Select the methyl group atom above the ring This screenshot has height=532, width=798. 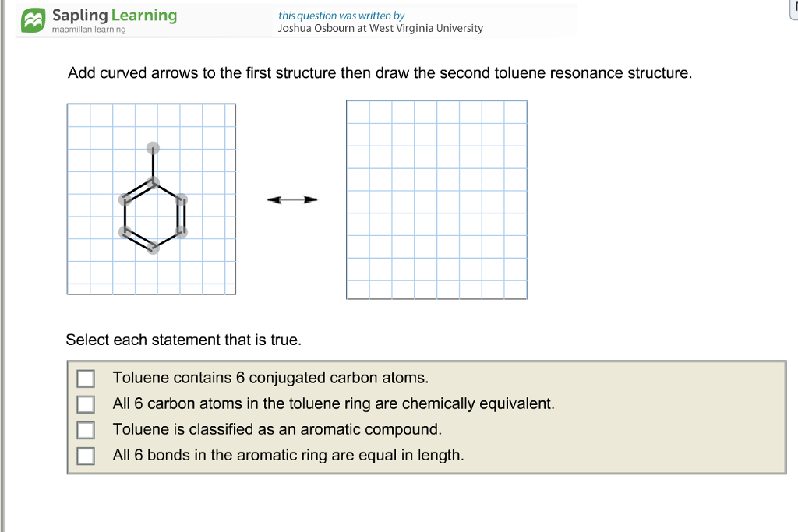(153, 147)
